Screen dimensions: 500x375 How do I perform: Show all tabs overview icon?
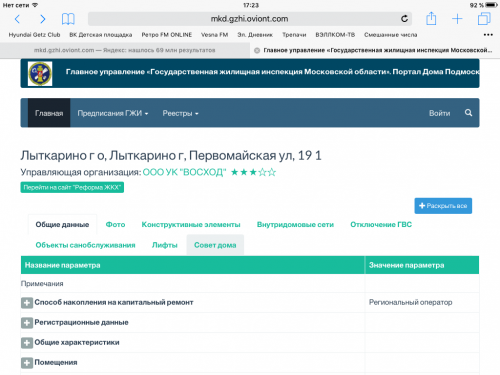484,19
